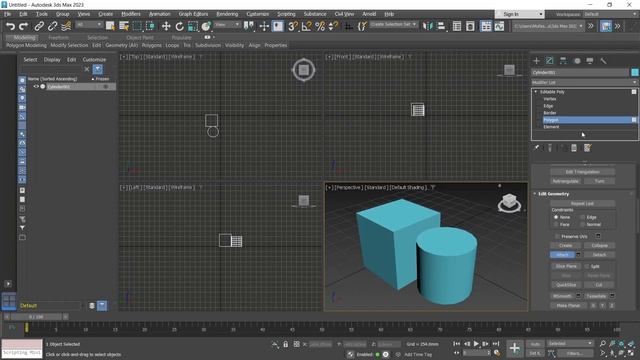Open the Sign In dropdown
Image resolution: width=640 pixels, height=360 pixels.
(x=520, y=14)
